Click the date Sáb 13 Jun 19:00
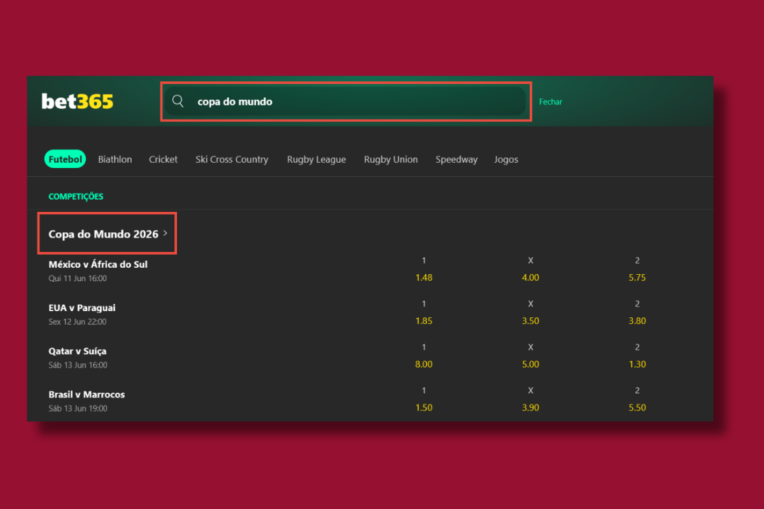Screen dimensions: 764x509 click(77, 409)
